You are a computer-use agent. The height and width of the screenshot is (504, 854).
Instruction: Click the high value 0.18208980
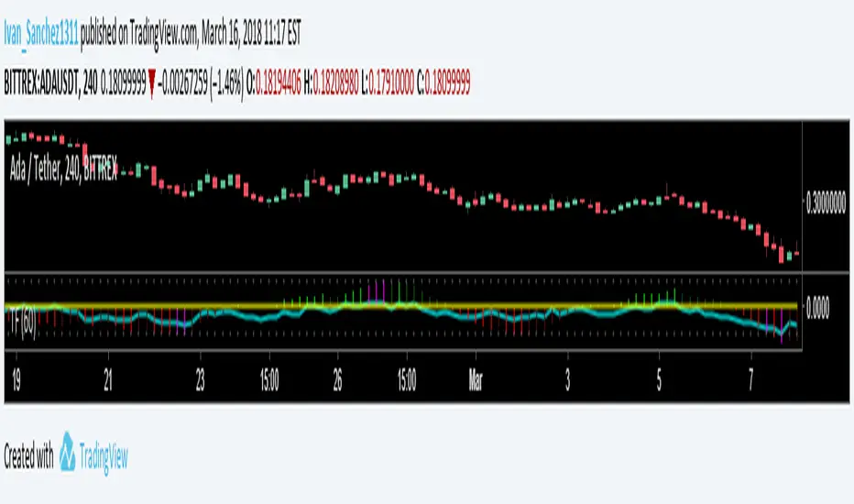click(336, 82)
